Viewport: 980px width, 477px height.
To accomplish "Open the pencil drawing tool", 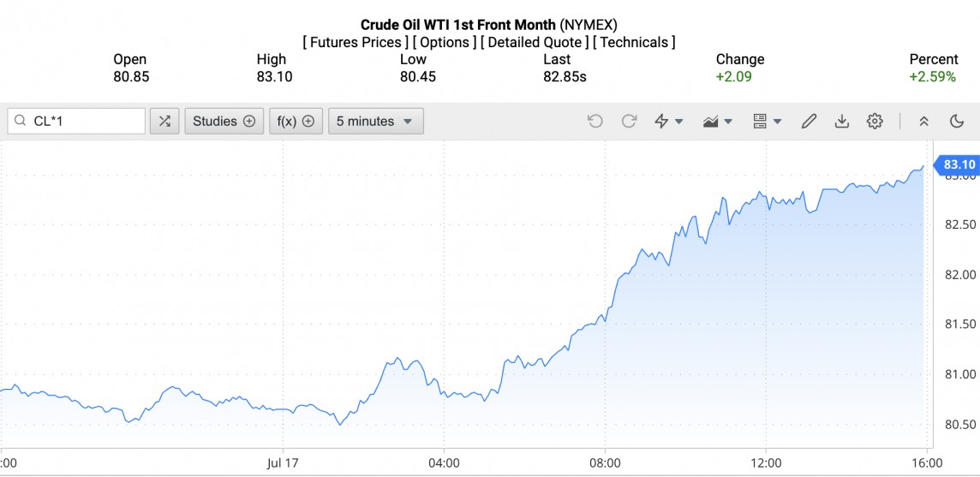I will click(809, 122).
